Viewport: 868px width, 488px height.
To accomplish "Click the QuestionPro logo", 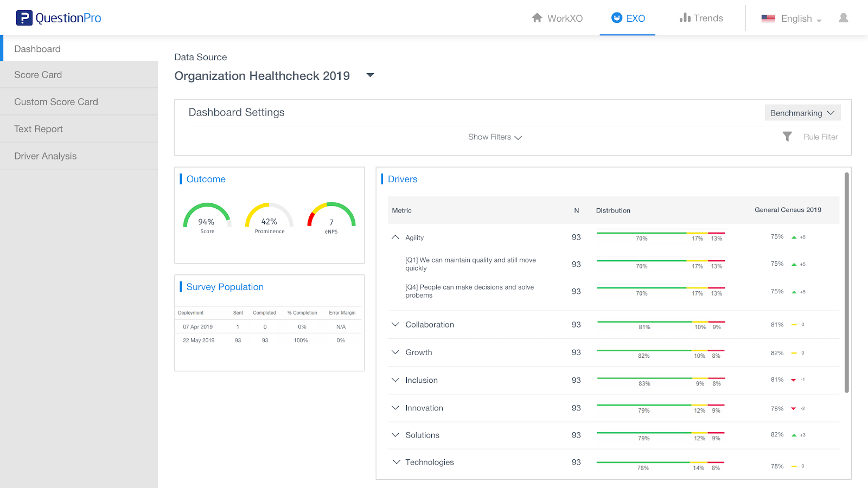I will tap(59, 18).
